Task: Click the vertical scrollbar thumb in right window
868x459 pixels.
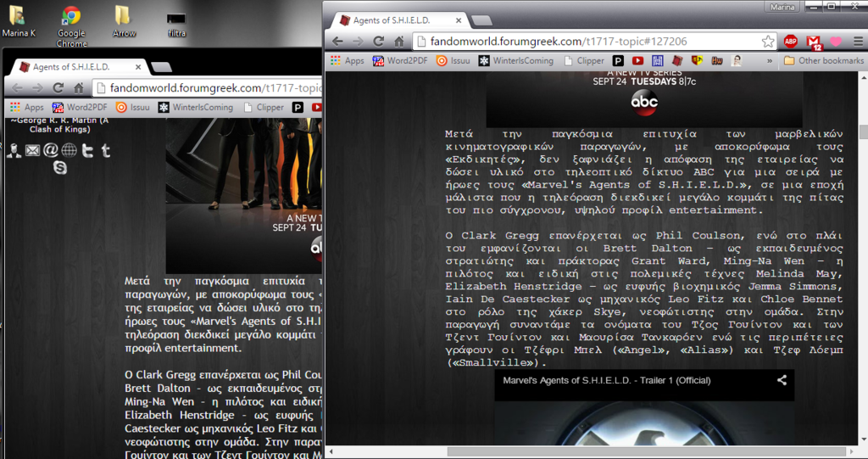Action: 863,132
